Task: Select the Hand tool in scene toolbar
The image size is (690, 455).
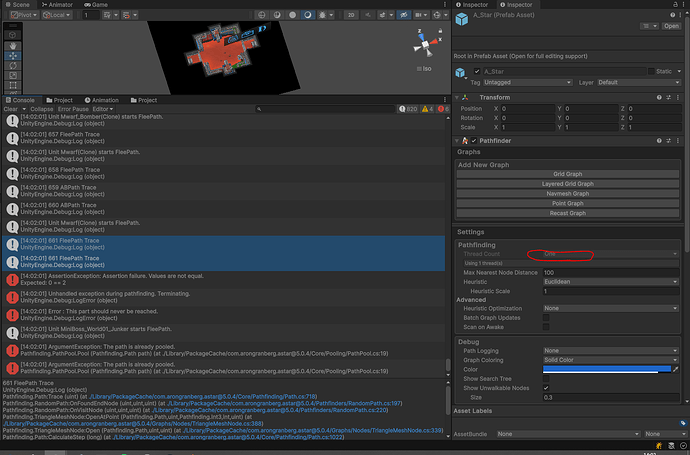Action: pos(13,46)
